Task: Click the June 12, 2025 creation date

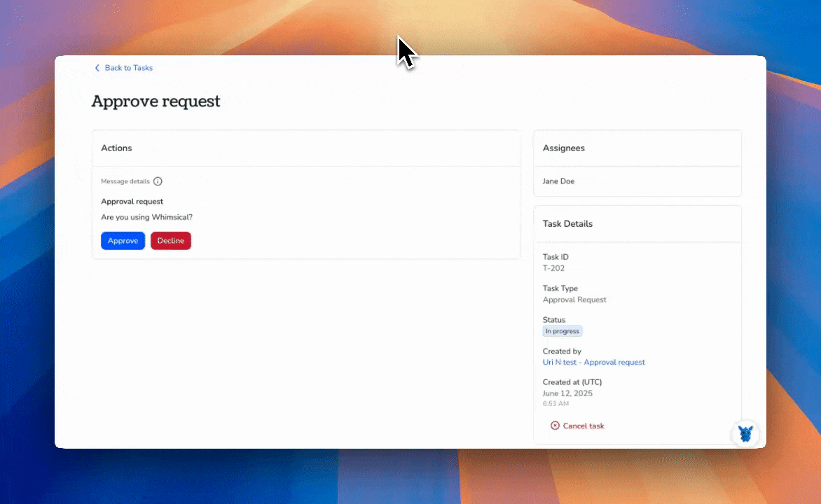Action: (567, 393)
